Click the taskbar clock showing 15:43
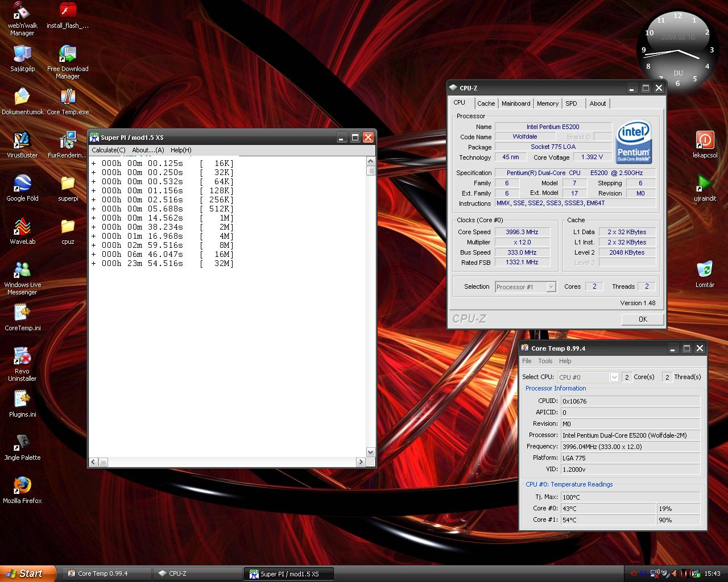This screenshot has width=728, height=582. [x=712, y=574]
